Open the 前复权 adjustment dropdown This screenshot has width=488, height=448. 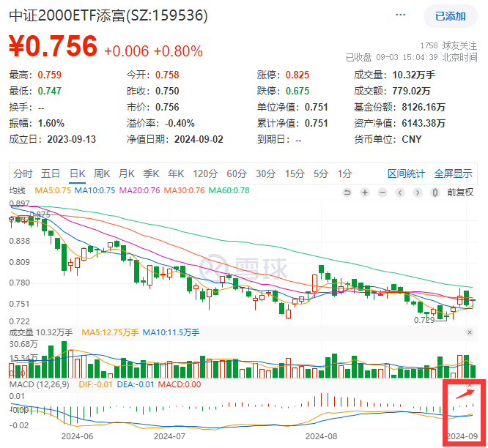click(460, 193)
